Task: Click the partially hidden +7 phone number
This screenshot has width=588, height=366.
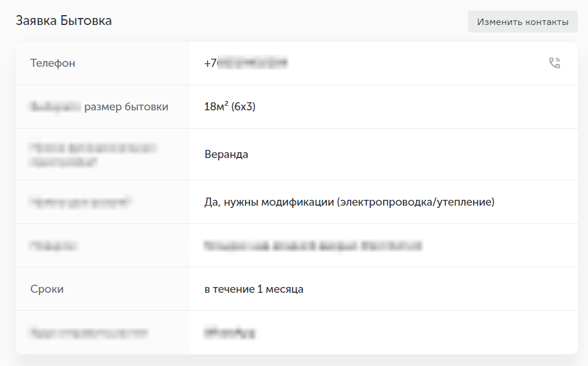Action: [x=246, y=63]
